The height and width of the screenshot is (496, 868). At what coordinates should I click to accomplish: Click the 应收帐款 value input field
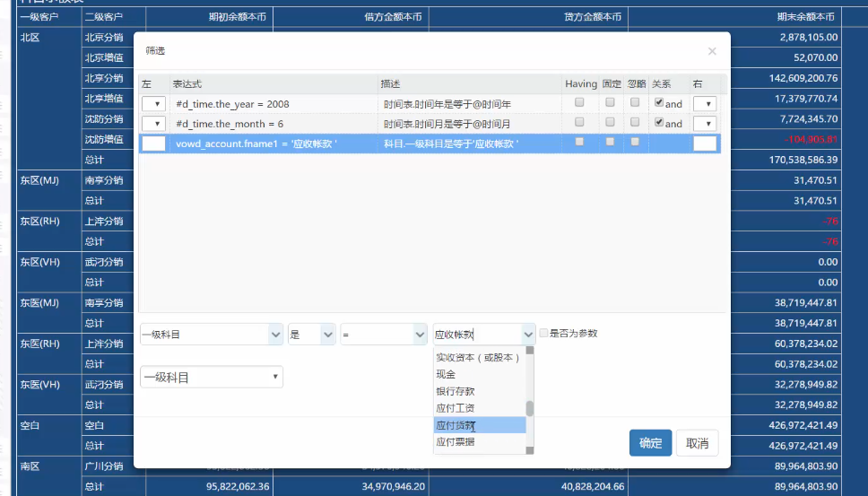point(475,335)
